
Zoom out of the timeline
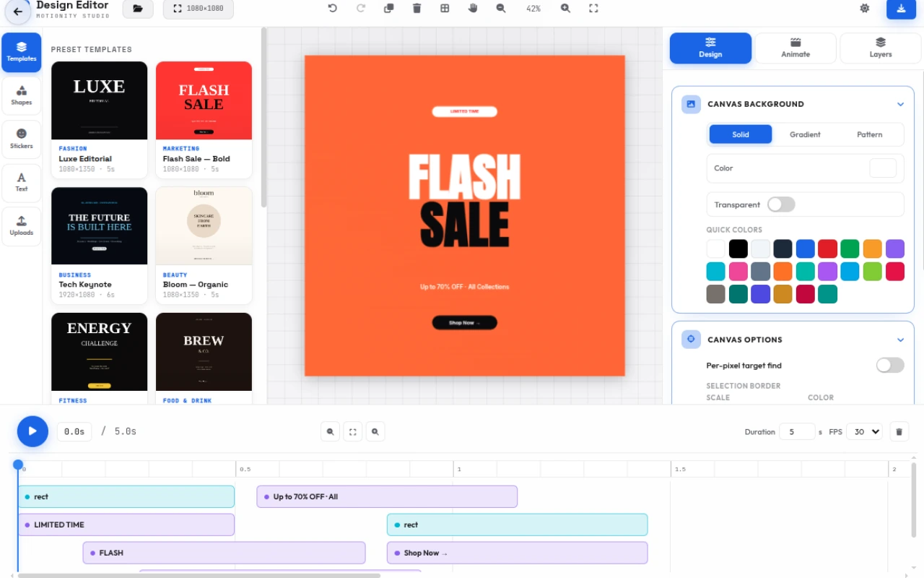pos(330,432)
